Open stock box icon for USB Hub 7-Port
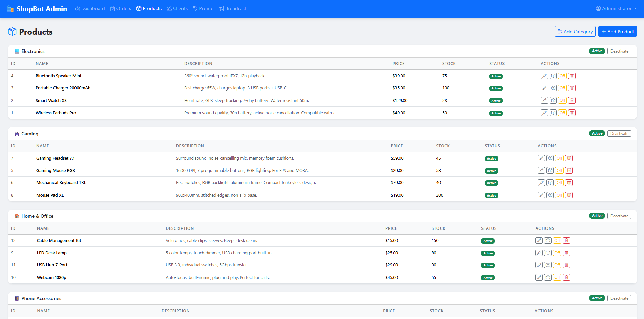Viewport: 644px width, 319px height. (548, 265)
